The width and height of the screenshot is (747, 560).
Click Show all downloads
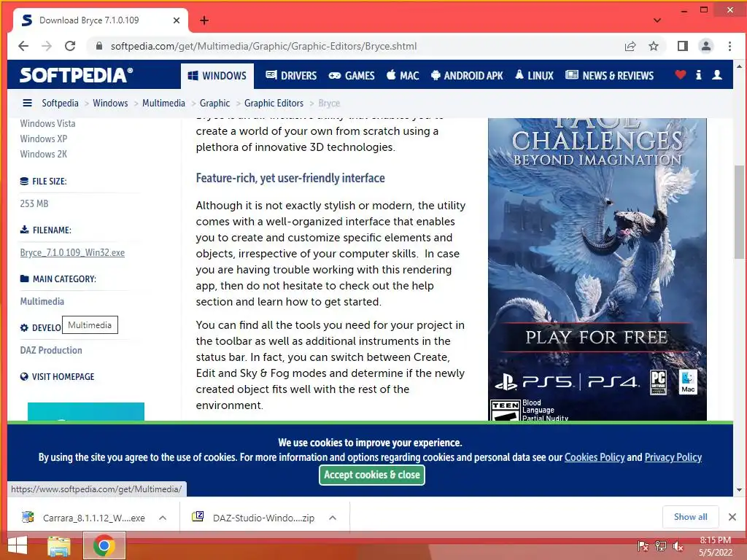point(690,517)
